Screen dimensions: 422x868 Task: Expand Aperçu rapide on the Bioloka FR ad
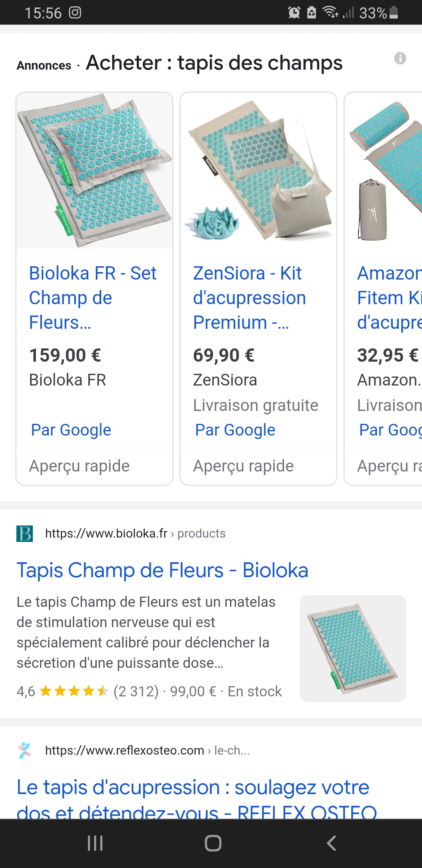[x=80, y=466]
